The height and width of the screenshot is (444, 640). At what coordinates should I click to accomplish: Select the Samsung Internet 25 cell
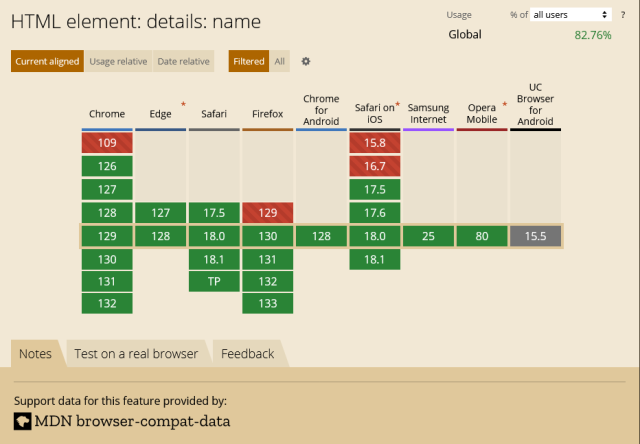[428, 236]
